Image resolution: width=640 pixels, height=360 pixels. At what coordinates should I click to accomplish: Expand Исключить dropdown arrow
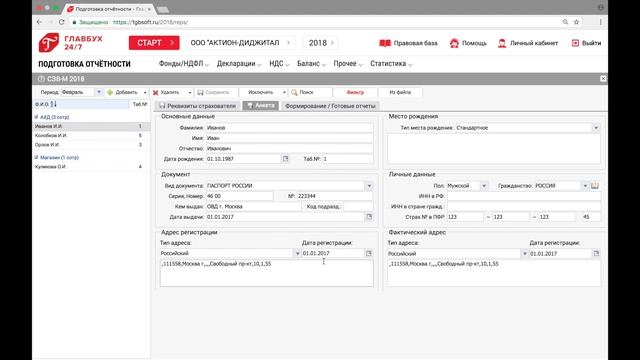(x=284, y=93)
